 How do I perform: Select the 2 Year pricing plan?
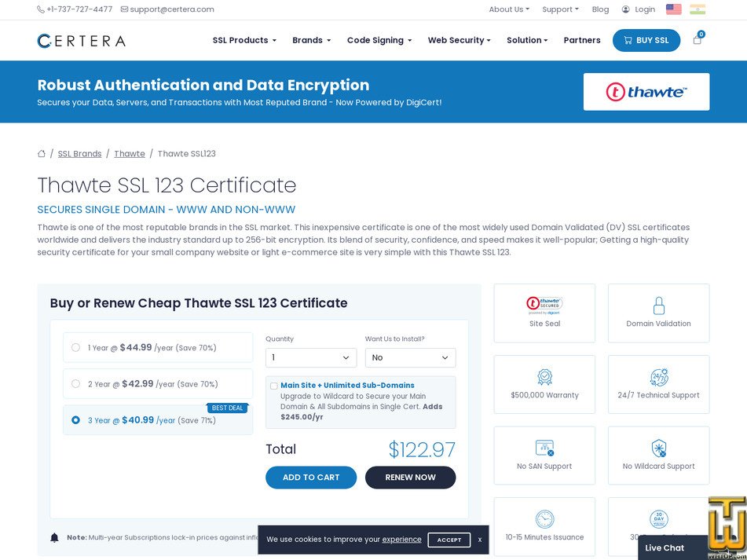(75, 383)
